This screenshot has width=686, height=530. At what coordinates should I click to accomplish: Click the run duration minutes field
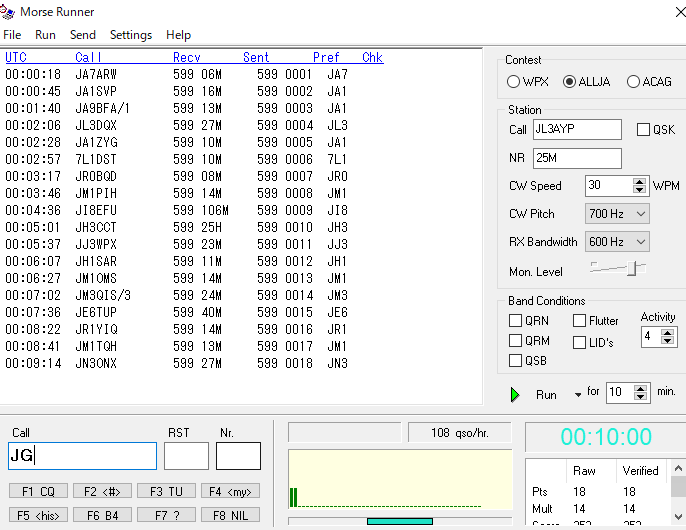(x=620, y=392)
